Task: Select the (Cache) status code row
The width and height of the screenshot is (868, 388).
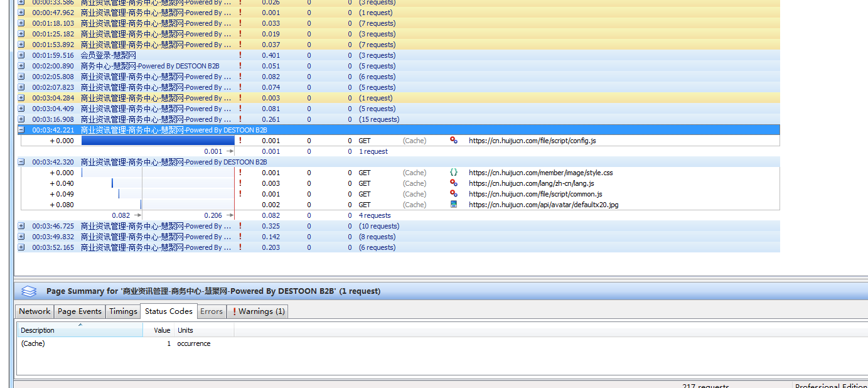Action: [33, 343]
